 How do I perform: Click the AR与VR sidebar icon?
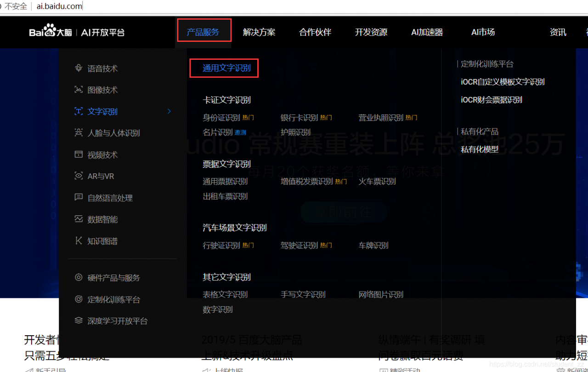[x=79, y=176]
